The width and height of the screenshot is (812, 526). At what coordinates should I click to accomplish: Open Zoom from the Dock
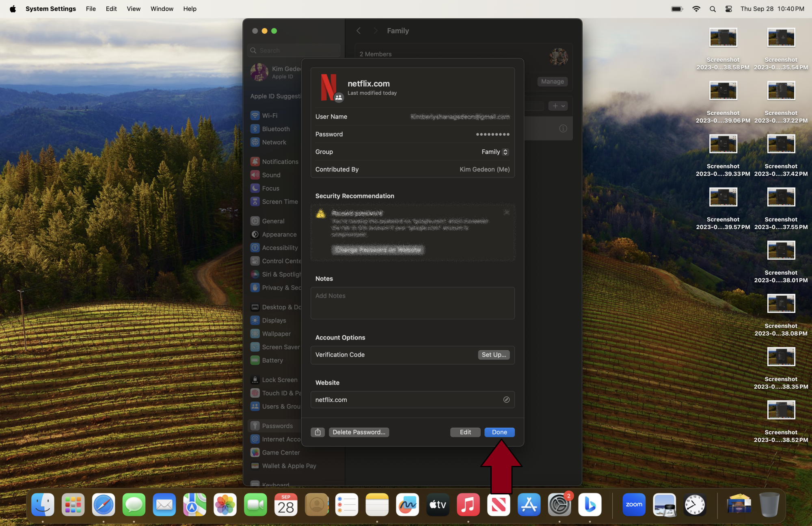(x=634, y=505)
